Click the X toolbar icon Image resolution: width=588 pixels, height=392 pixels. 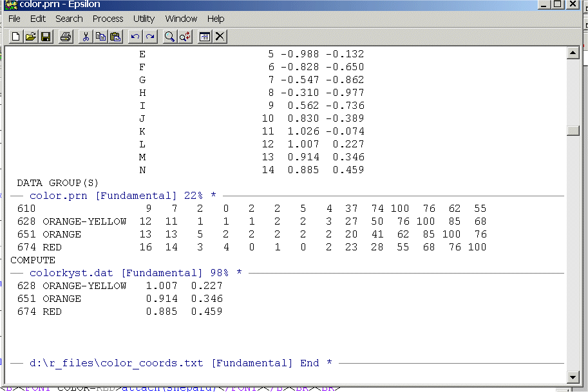click(220, 37)
